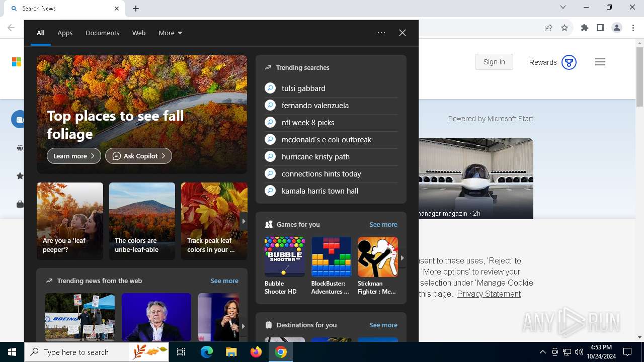644x362 pixels.
Task: Click Sign in button
Action: 494,62
